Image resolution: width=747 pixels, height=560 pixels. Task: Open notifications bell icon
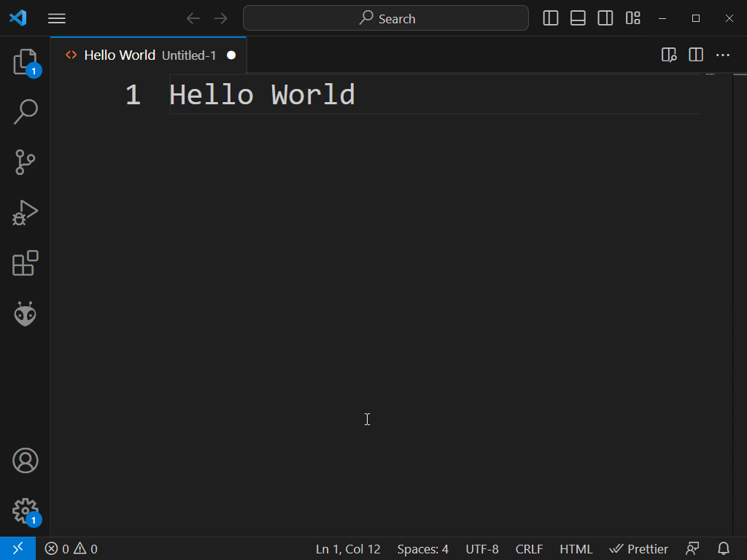[x=723, y=549]
